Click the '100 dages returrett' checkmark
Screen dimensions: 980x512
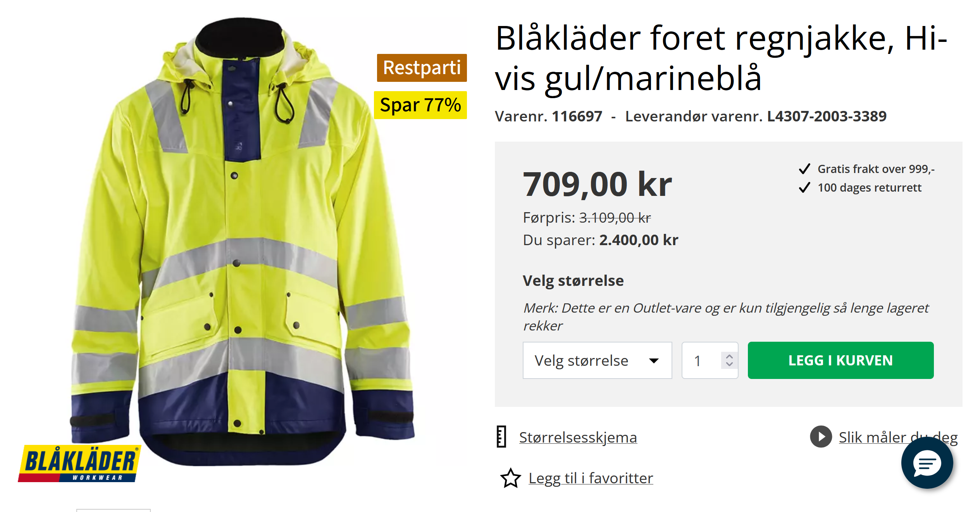804,188
